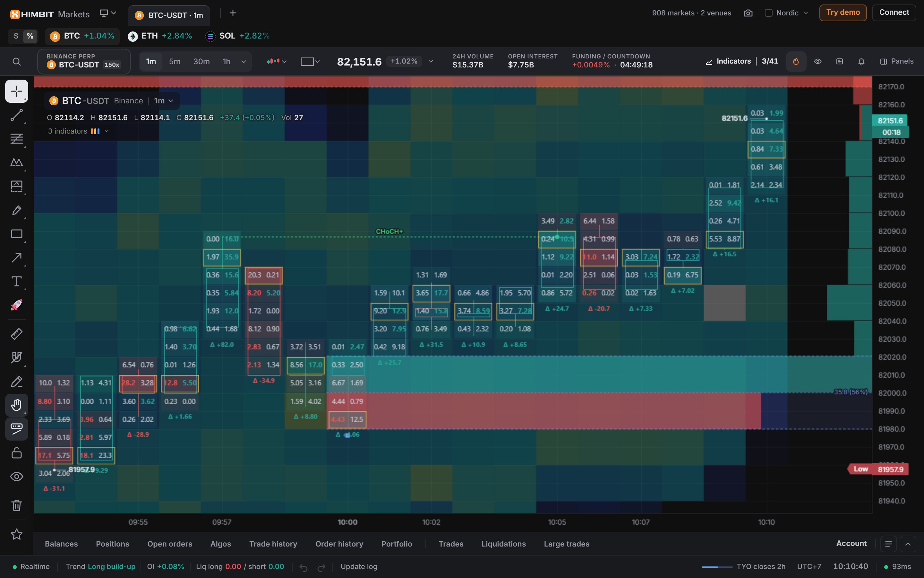Open alerts bell icon
This screenshot has height=578, width=924.
click(861, 62)
